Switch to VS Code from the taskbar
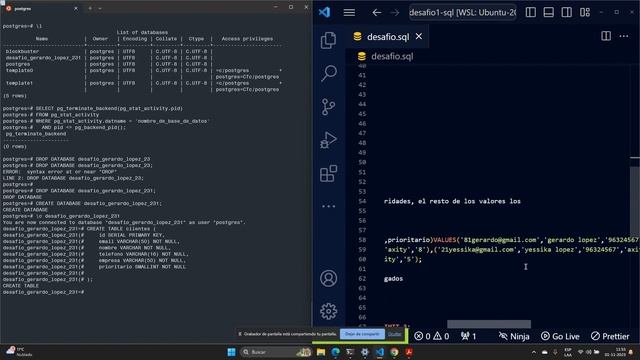The image size is (640, 360). (380, 352)
